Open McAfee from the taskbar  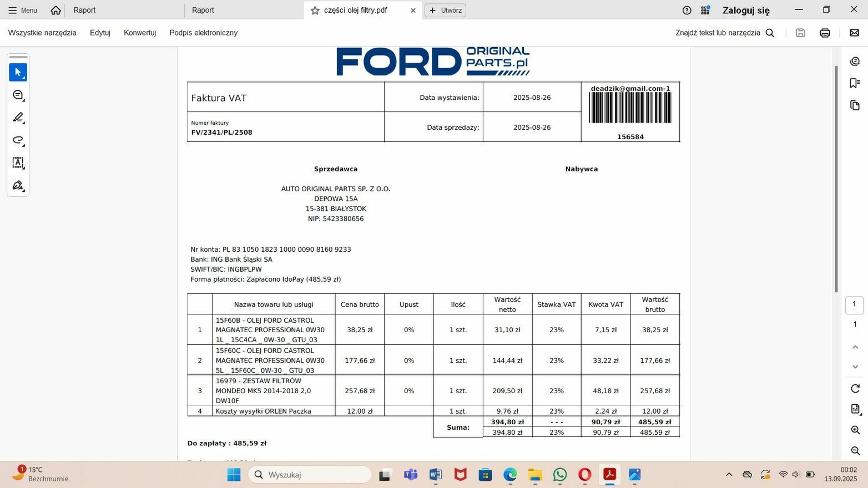pyautogui.click(x=461, y=475)
